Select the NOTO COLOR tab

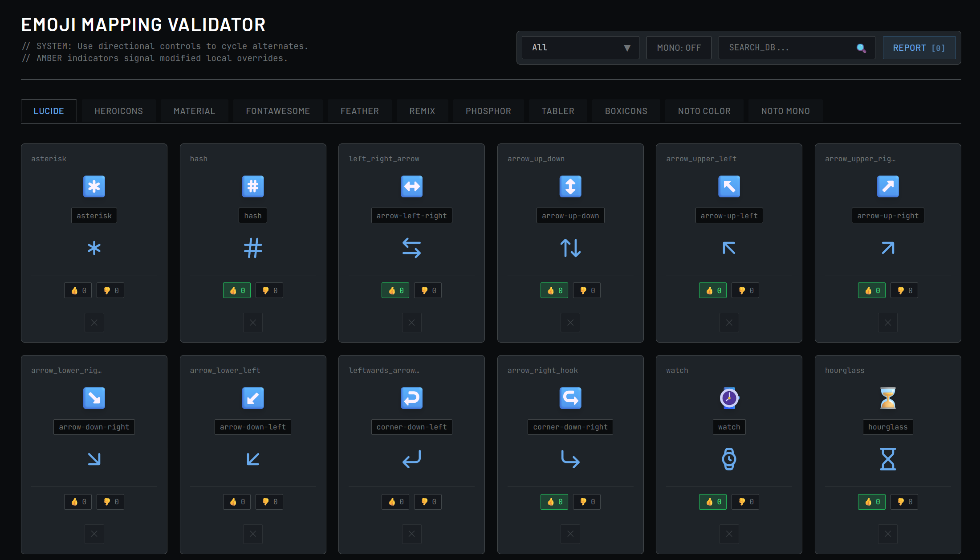pyautogui.click(x=704, y=110)
